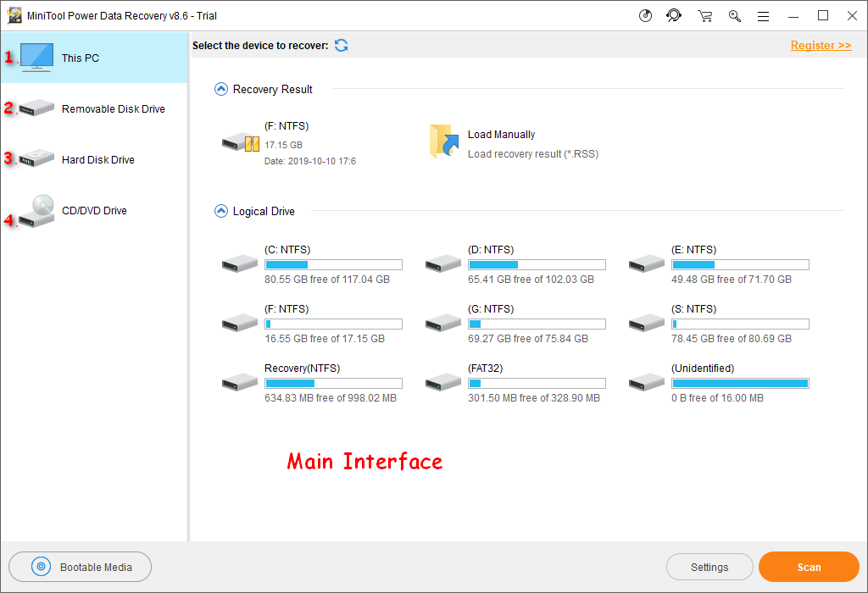Screen dimensions: 868x593
Task: Choose CD/DVD Drive in sidebar
Action: [93, 211]
